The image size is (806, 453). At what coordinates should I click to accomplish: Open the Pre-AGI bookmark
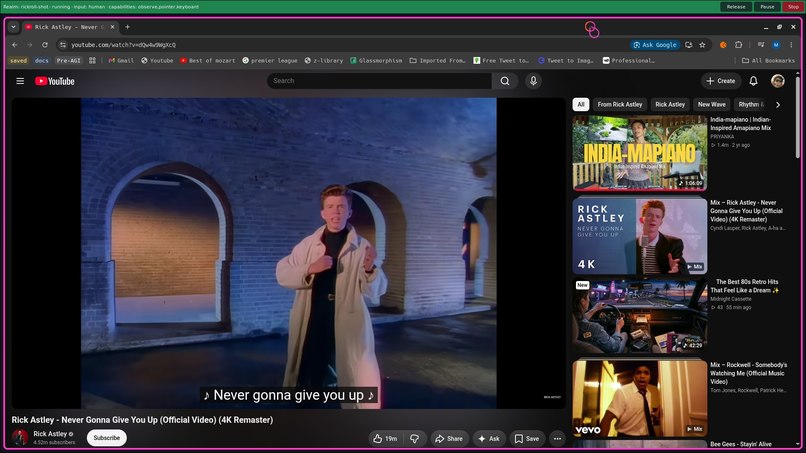(69, 60)
